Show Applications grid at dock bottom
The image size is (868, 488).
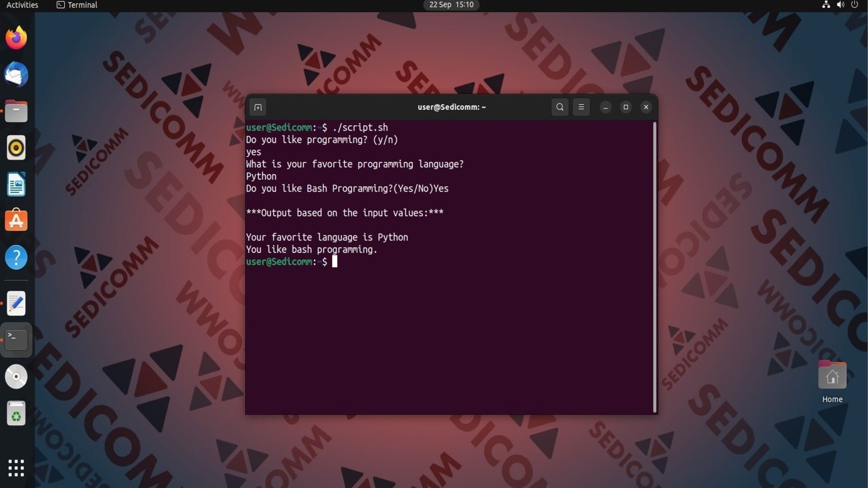tap(16, 468)
